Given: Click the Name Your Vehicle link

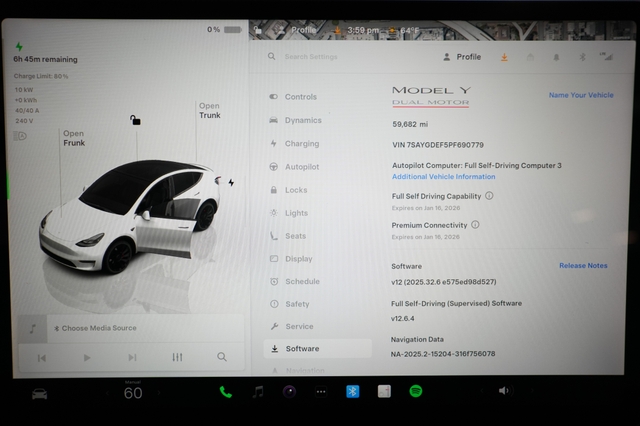Looking at the screenshot, I should coord(581,95).
